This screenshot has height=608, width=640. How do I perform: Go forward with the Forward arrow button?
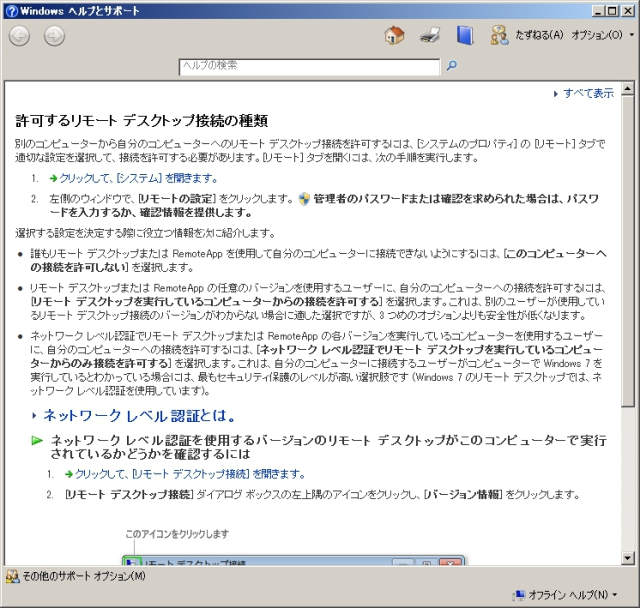pyautogui.click(x=54, y=36)
